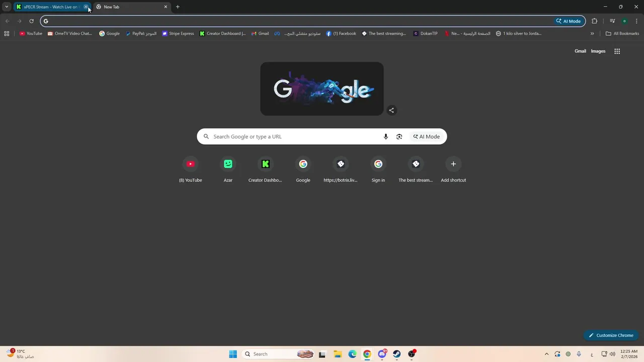This screenshot has height=362, width=644.
Task: Open the OmeTV Video Chat bookmark
Action: [70, 34]
